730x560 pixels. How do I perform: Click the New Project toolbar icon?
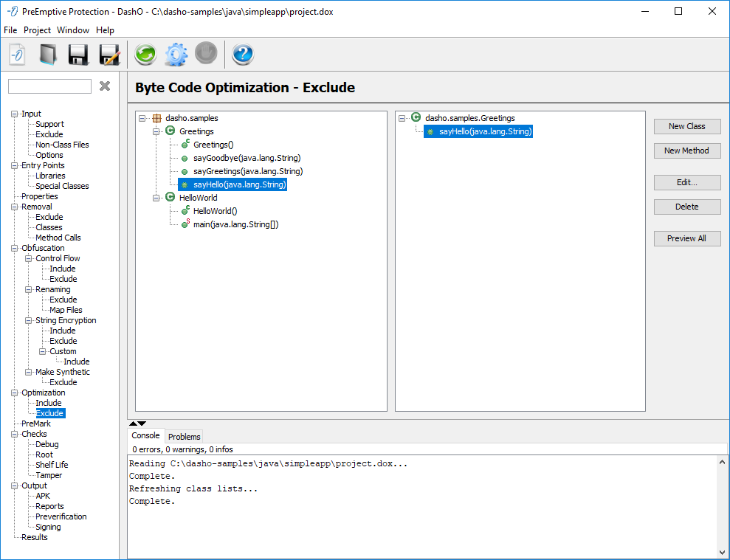[17, 55]
